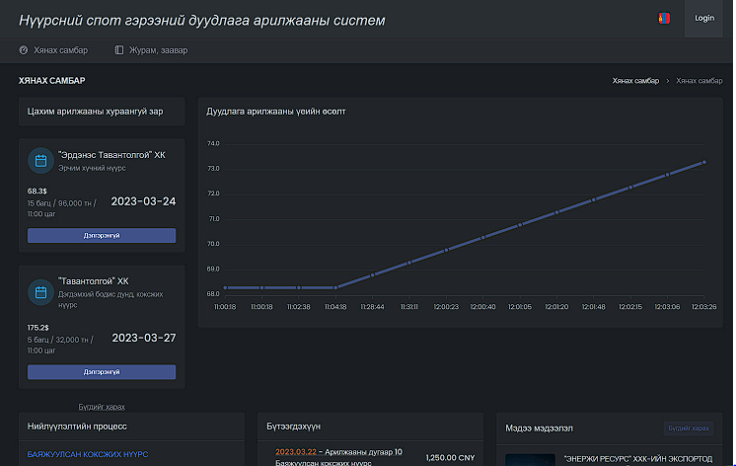Image resolution: width=736 pixels, height=466 pixels.
Task: Click the first chart point at 11:00:18
Action: pyautogui.click(x=225, y=288)
